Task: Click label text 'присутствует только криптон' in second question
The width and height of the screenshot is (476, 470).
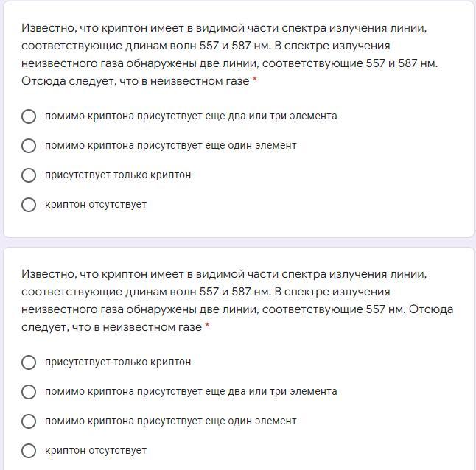Action: [x=118, y=362]
